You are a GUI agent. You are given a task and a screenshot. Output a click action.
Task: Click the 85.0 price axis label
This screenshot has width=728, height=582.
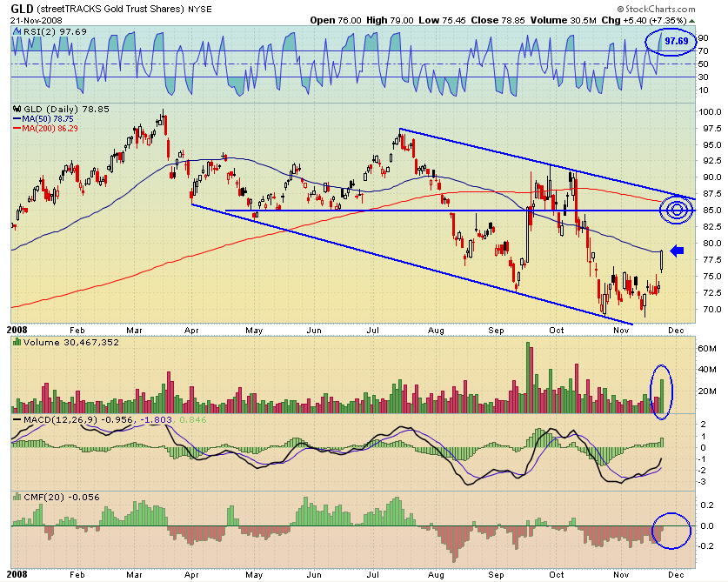(711, 210)
